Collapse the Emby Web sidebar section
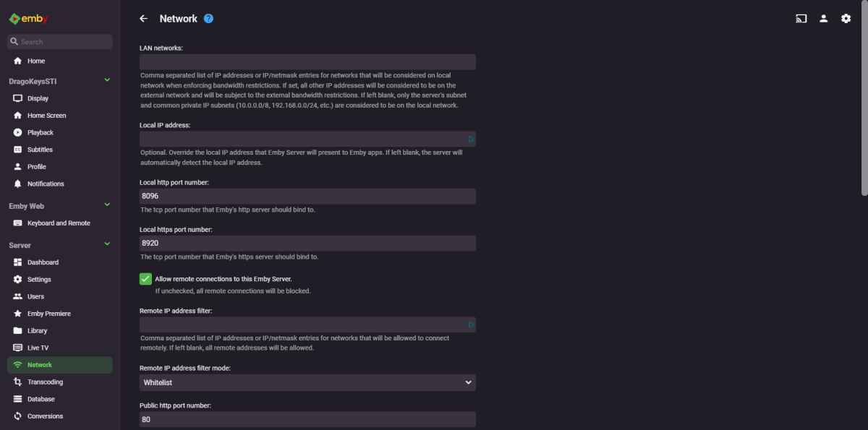The width and height of the screenshot is (868, 430). click(x=107, y=205)
